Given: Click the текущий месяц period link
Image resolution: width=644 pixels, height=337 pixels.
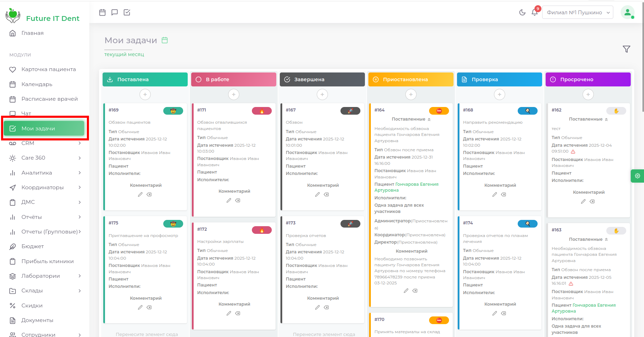Looking at the screenshot, I should click(x=124, y=54).
